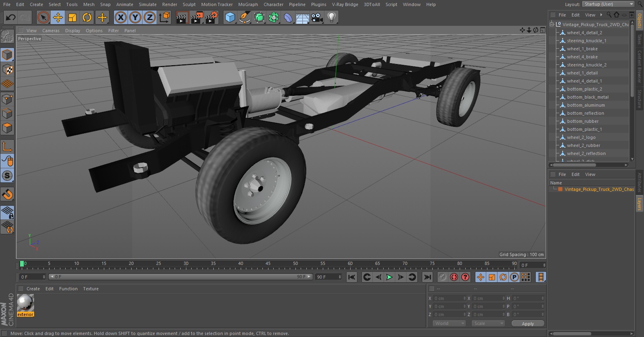Open the spline Pen tool
Image resolution: width=644 pixels, height=337 pixels.
(x=244, y=17)
